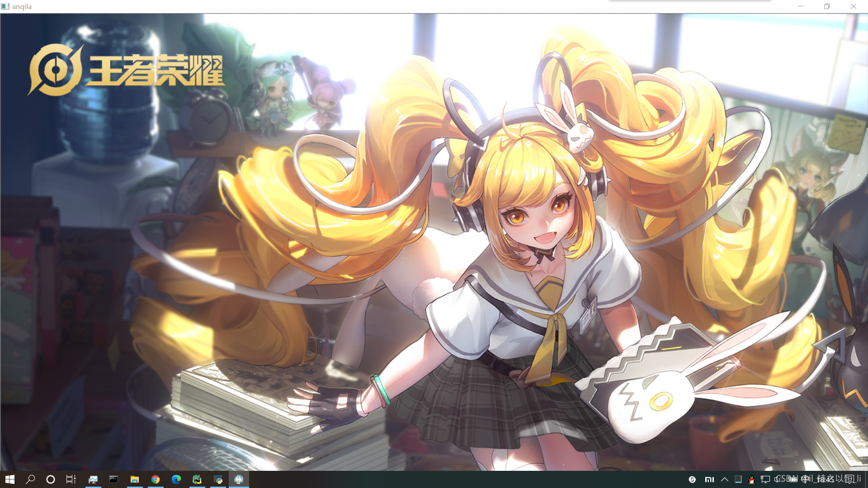Close the anqila window

854,6
